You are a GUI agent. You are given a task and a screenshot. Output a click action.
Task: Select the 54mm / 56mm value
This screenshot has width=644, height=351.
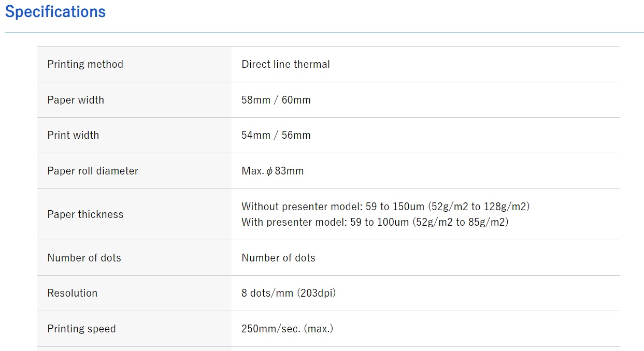276,135
